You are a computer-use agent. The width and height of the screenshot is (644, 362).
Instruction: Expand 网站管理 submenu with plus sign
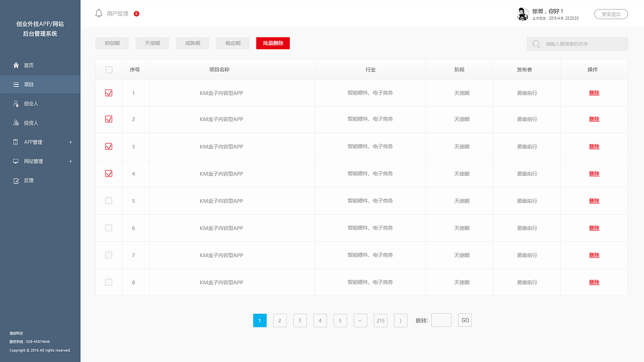(70, 161)
